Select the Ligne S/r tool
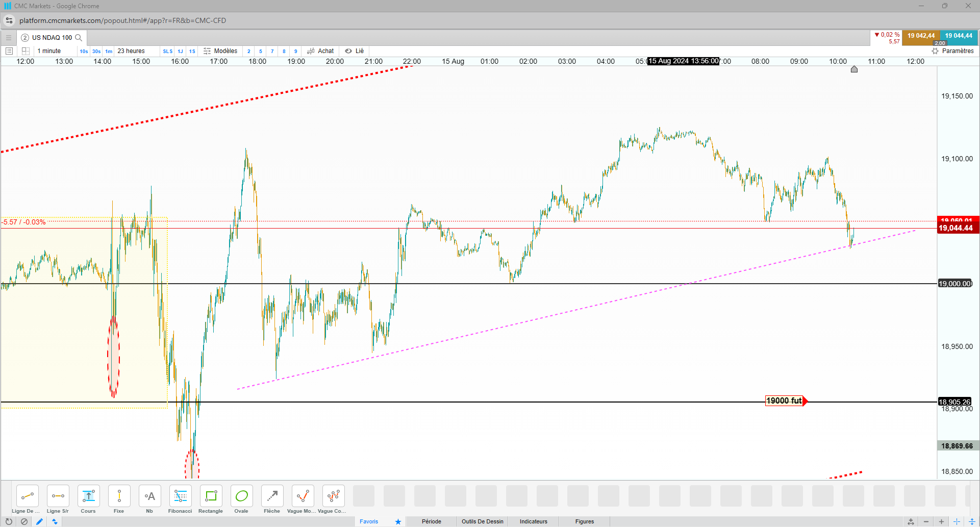The height and width of the screenshot is (527, 980). [x=58, y=499]
